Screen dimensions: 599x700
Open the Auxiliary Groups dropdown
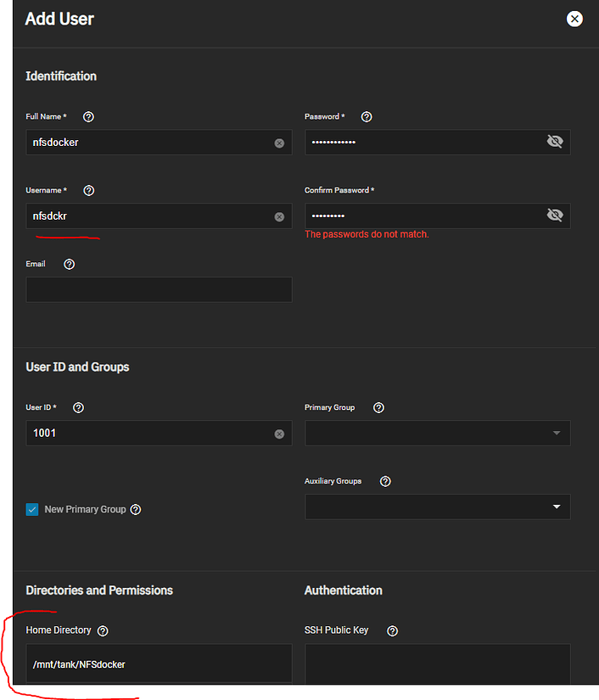[x=437, y=507]
